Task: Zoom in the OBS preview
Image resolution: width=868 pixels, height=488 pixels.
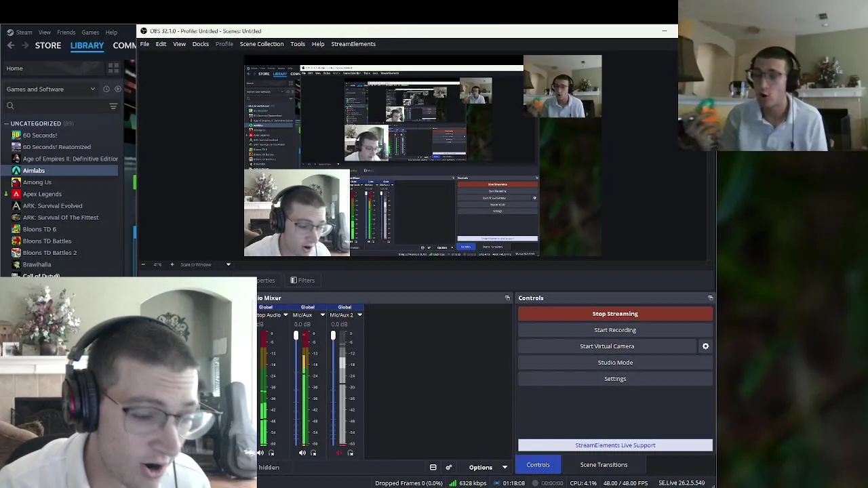Action: click(172, 264)
